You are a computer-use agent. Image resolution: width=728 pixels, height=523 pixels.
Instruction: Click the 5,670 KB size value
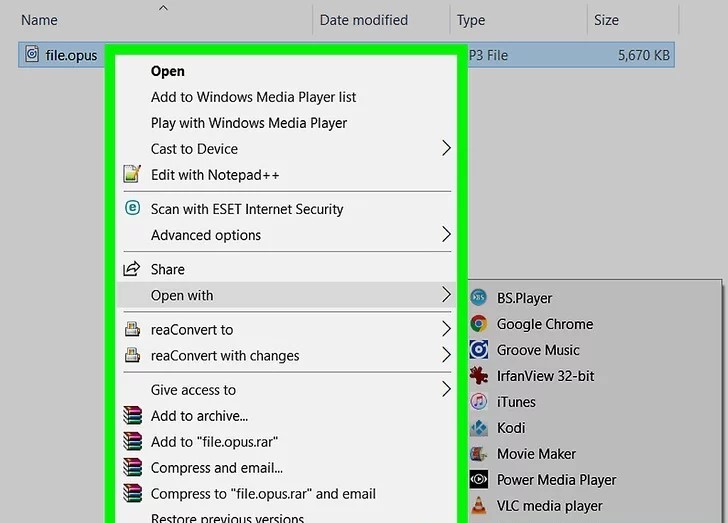coord(644,55)
